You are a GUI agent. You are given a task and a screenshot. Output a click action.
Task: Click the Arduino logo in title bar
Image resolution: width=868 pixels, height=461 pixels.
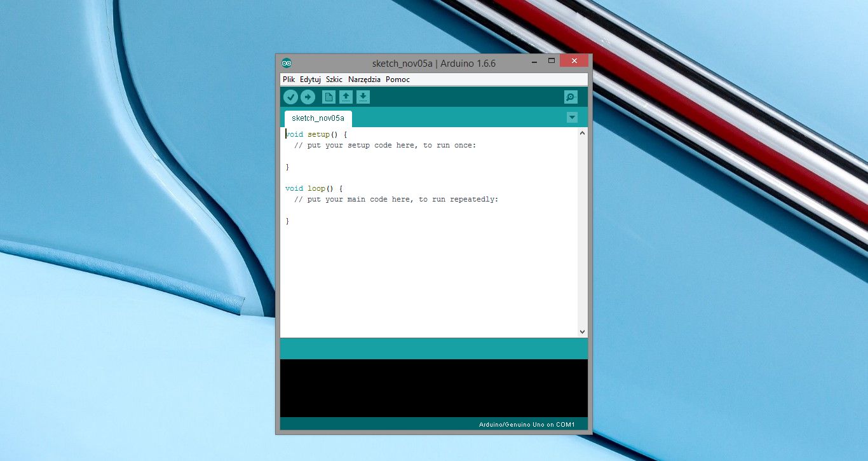(x=287, y=62)
